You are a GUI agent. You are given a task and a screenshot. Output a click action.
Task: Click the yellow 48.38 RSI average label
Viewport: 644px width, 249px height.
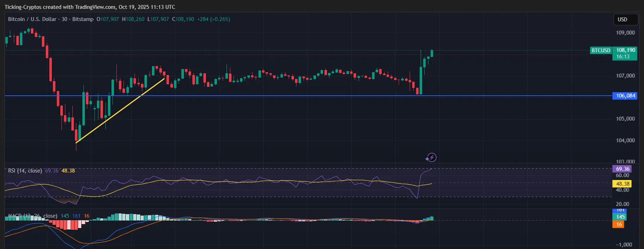tap(623, 184)
